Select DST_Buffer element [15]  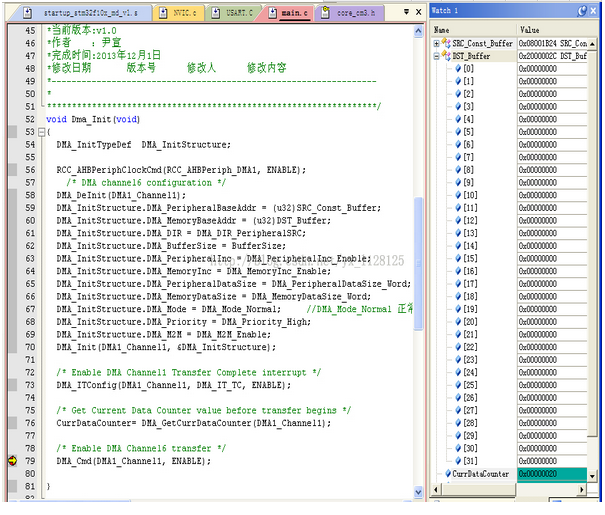point(470,258)
